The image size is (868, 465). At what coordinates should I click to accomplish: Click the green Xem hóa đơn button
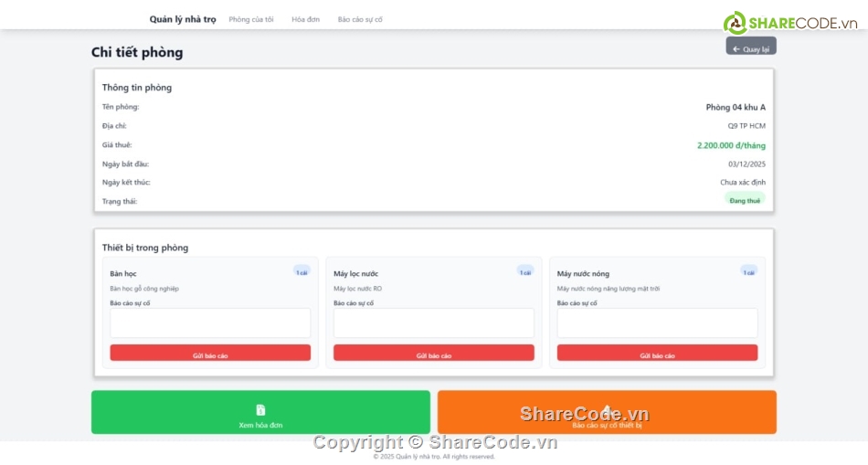pos(260,412)
